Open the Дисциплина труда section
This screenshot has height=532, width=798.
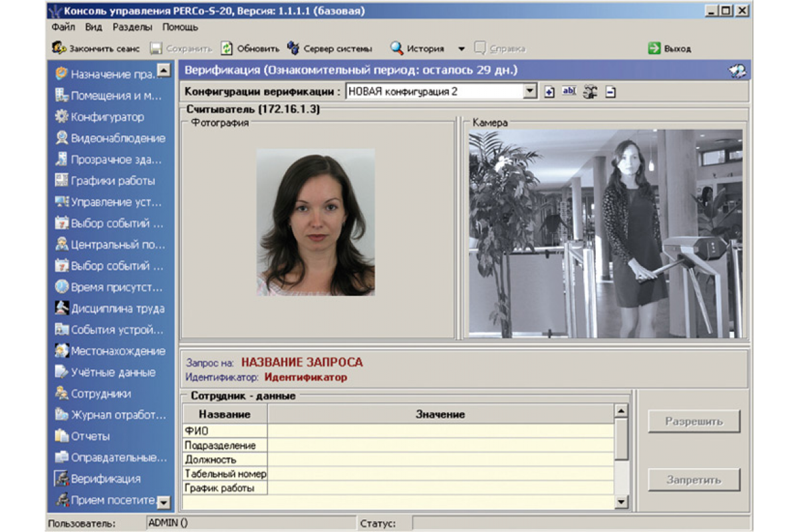click(110, 308)
